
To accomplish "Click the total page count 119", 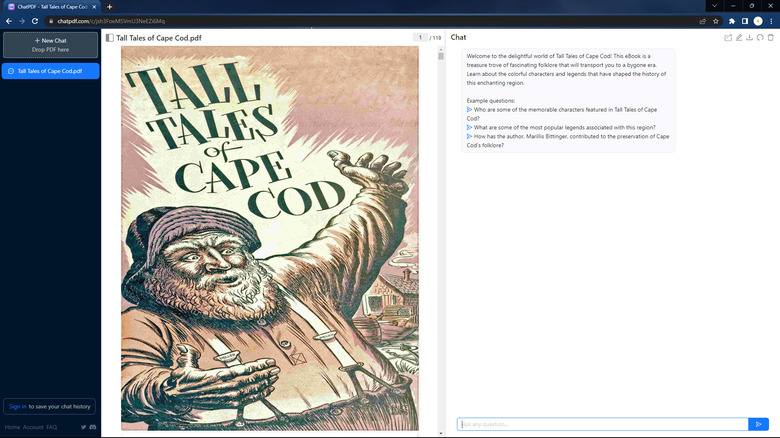I will [x=435, y=38].
